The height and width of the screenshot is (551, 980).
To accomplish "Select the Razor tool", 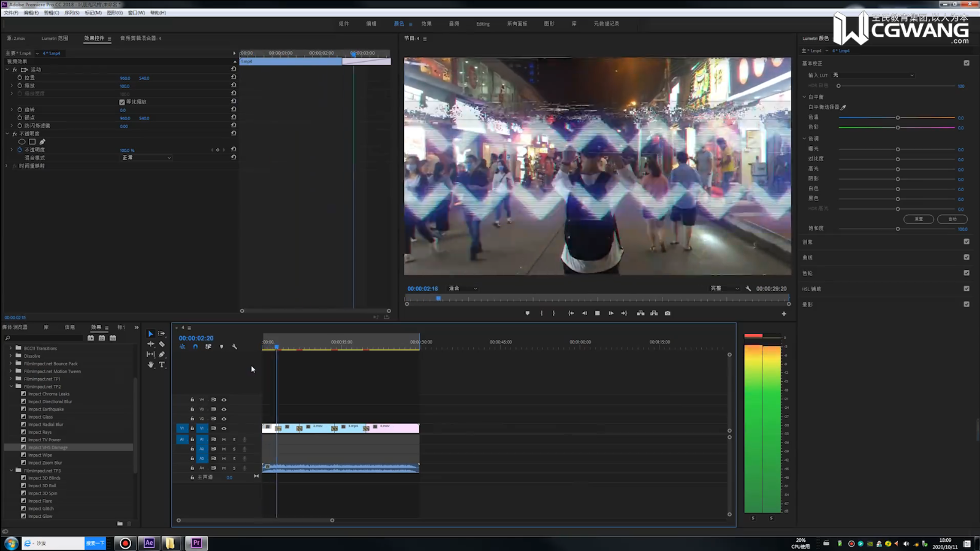I will tap(162, 344).
